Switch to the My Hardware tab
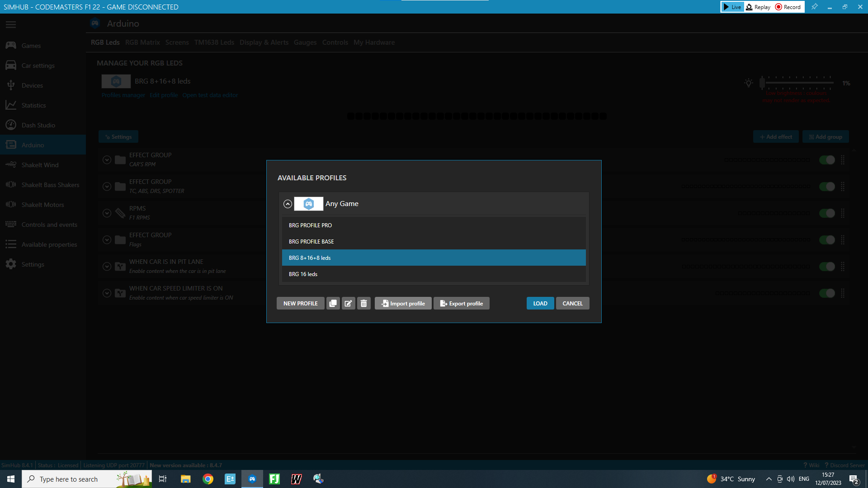Screen dimensions: 868x488 pyautogui.click(x=374, y=42)
